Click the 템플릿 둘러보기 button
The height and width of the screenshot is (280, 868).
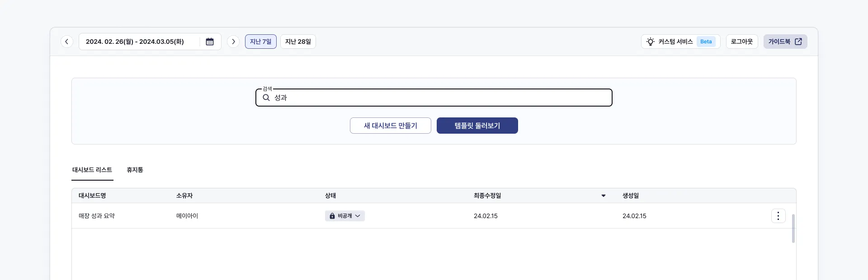[477, 126]
